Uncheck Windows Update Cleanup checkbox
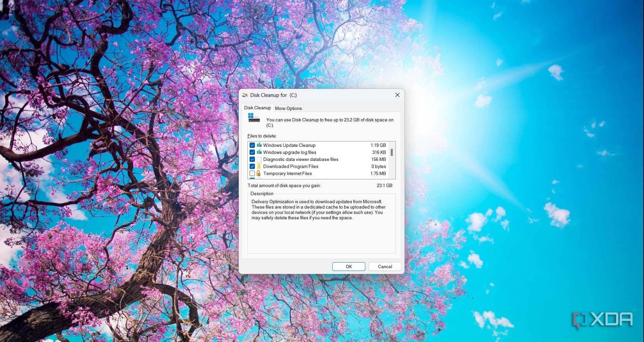 252,145
